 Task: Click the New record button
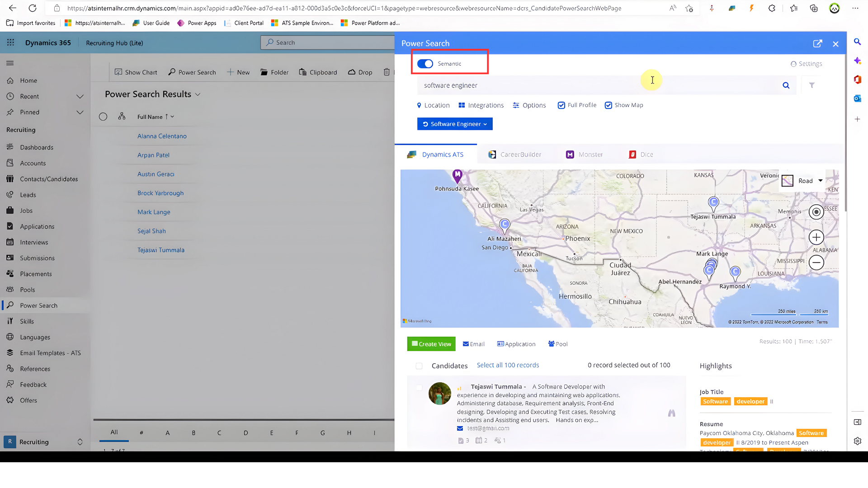pyautogui.click(x=238, y=72)
